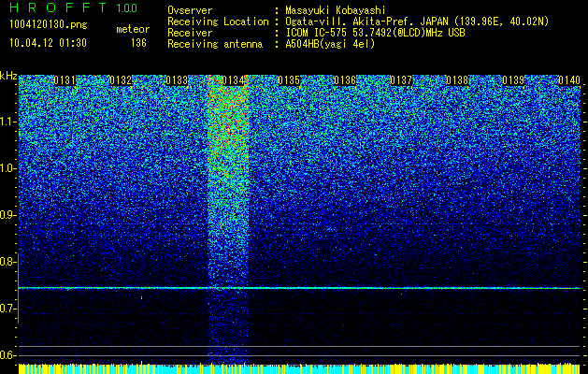The image size is (588, 374).
Task: Click the horizontal carrier line near 0.75 kHz
Action: (x=299, y=288)
